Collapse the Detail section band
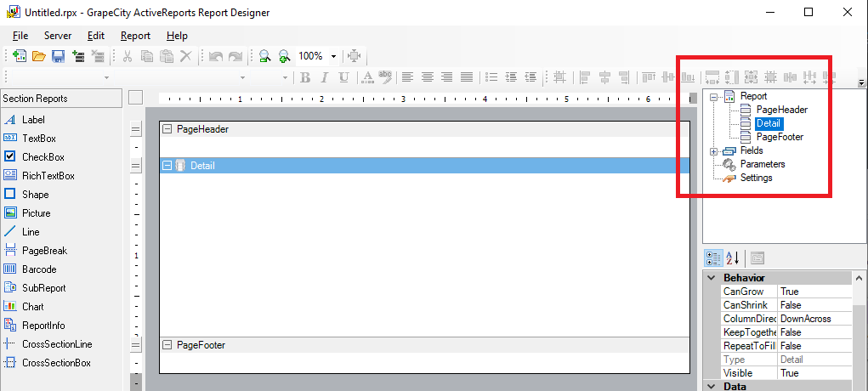This screenshot has width=868, height=391. tap(167, 165)
